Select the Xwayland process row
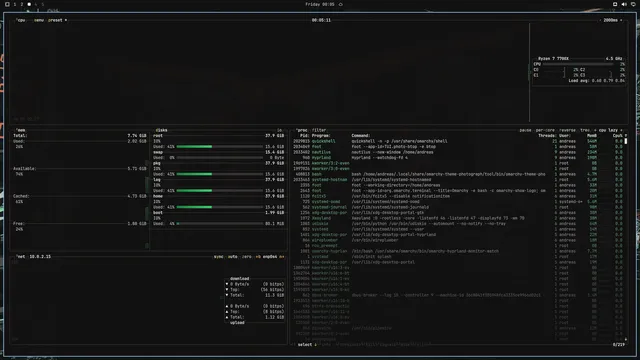 pyautogui.click(x=457, y=218)
